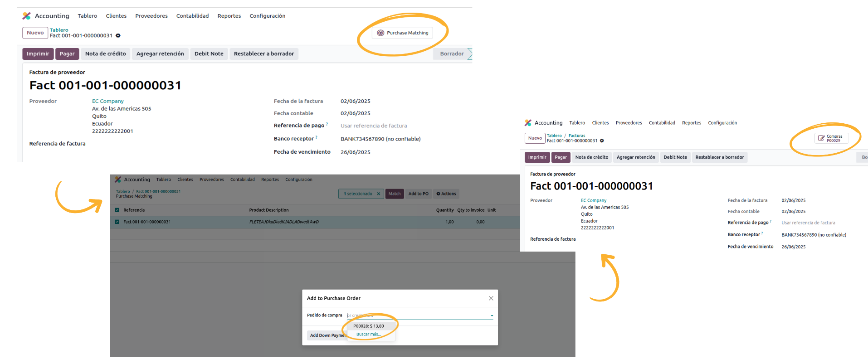Click the Borrador status arrow indicator
Screen dimensions: 868x359
[x=469, y=54]
